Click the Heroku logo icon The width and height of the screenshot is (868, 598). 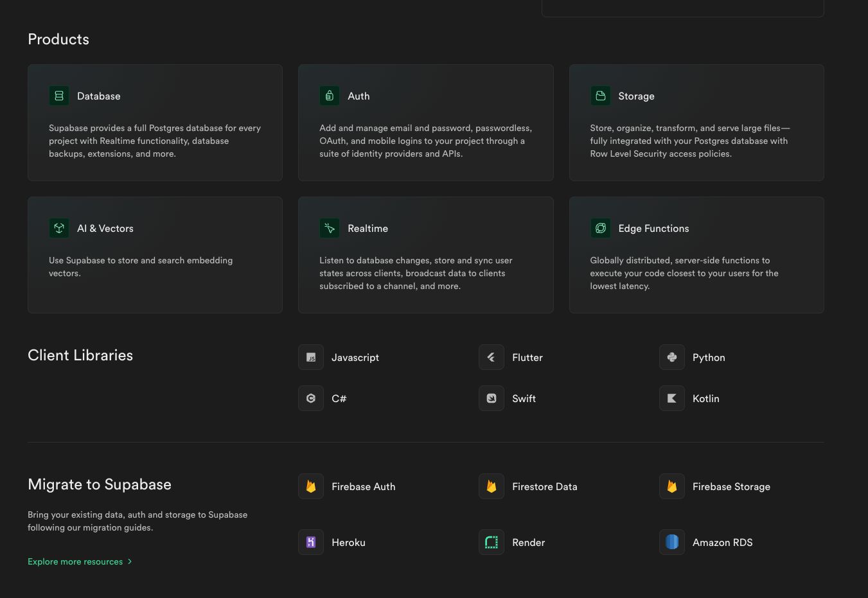click(311, 542)
